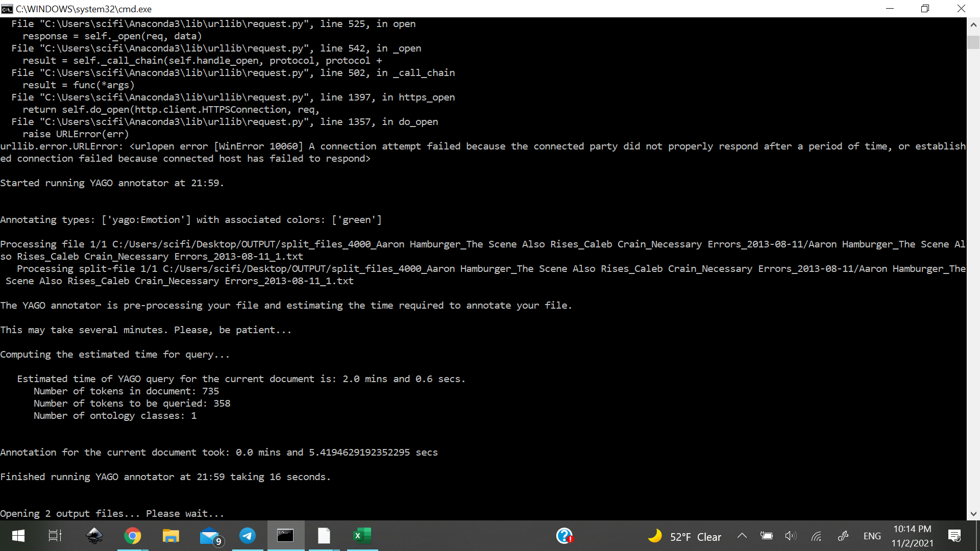
Task: Switch to the active cmd.exe taskbar window
Action: (x=286, y=536)
